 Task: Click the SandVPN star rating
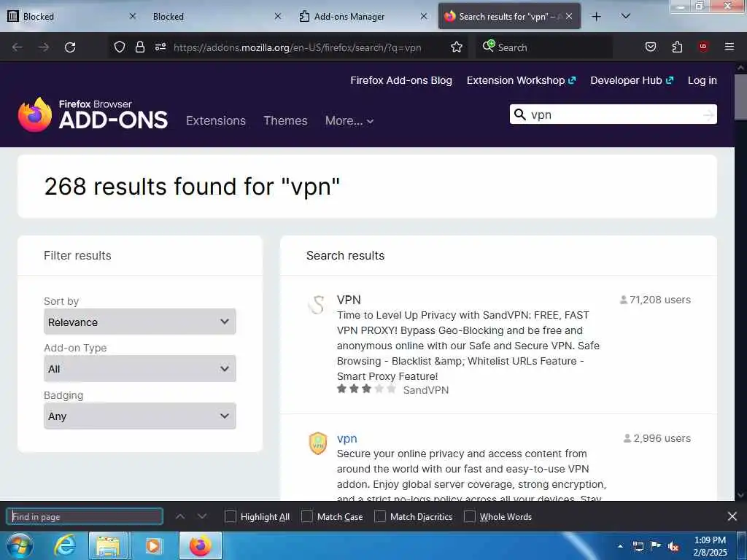pyautogui.click(x=366, y=389)
